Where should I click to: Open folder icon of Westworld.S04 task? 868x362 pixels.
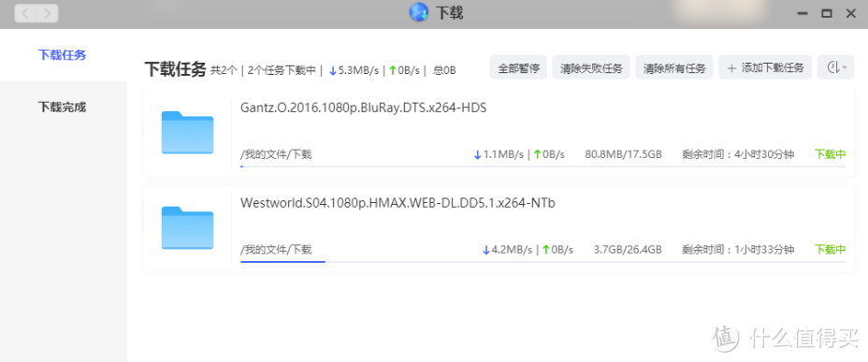(x=187, y=227)
